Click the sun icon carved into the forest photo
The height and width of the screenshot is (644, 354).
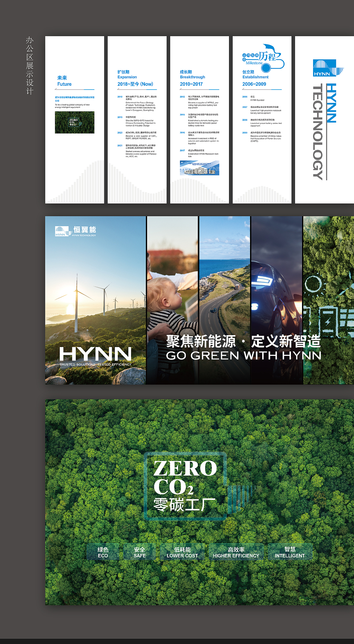[313, 284]
